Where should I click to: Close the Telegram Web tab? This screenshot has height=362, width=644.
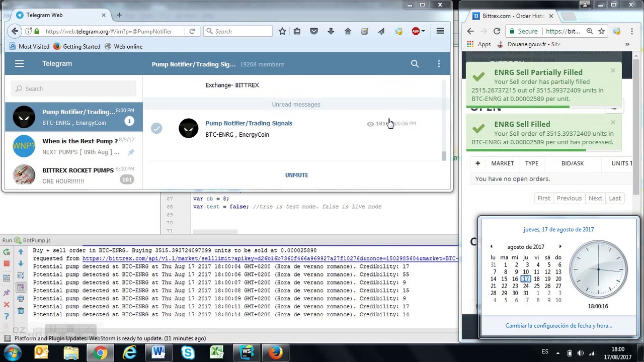103,15
